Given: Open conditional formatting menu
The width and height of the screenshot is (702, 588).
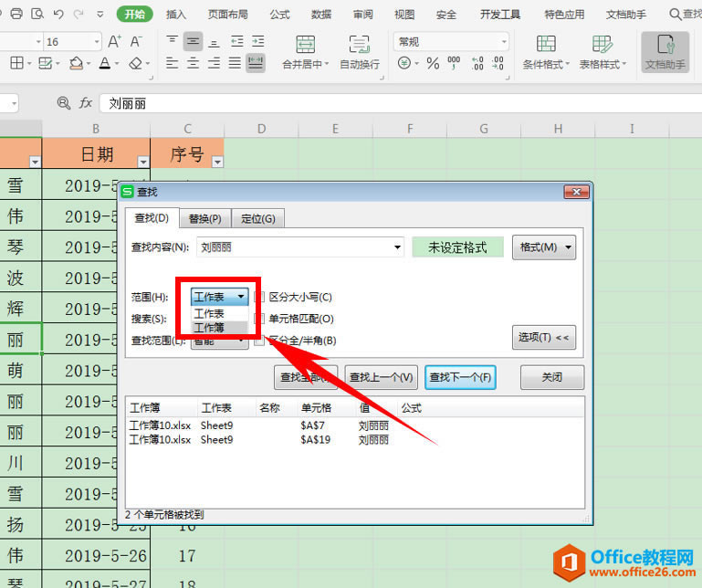Looking at the screenshot, I should click(x=546, y=52).
